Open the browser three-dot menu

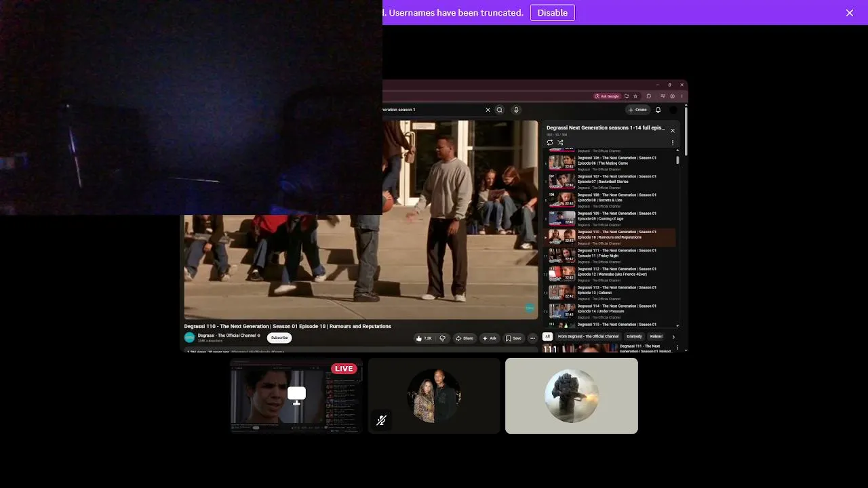[x=682, y=96]
